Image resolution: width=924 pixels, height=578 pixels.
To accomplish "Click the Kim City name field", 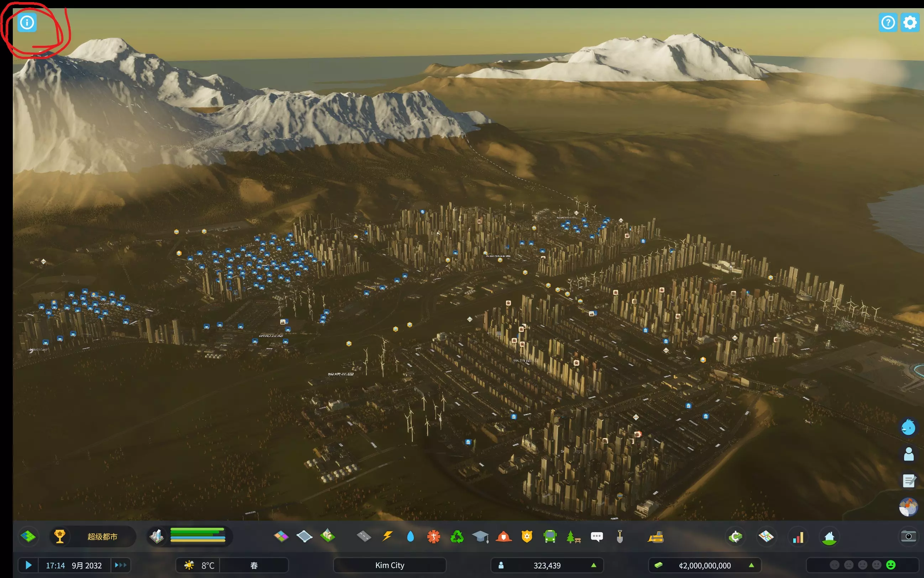I will coord(390,565).
